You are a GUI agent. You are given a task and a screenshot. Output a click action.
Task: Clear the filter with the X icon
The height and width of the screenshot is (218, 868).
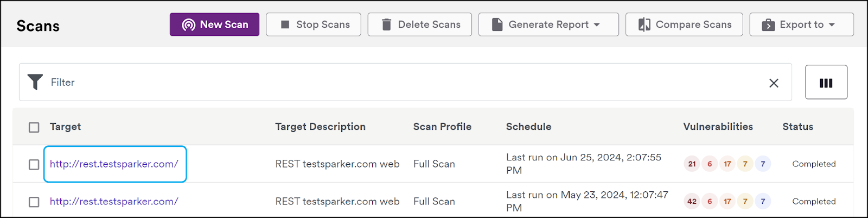coord(774,83)
